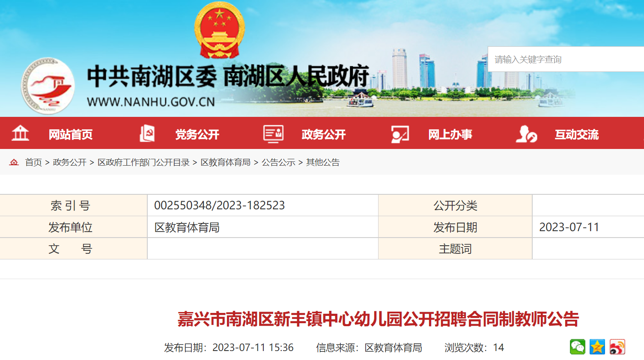This screenshot has width=644, height=360.
Task: Click the small red house breadcrumb icon
Action: tap(14, 162)
